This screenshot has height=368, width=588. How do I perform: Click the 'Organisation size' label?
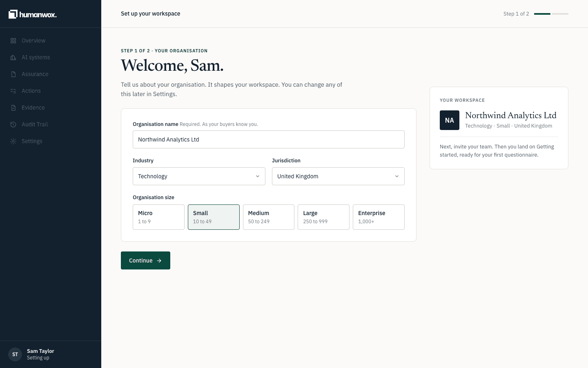[x=154, y=197]
